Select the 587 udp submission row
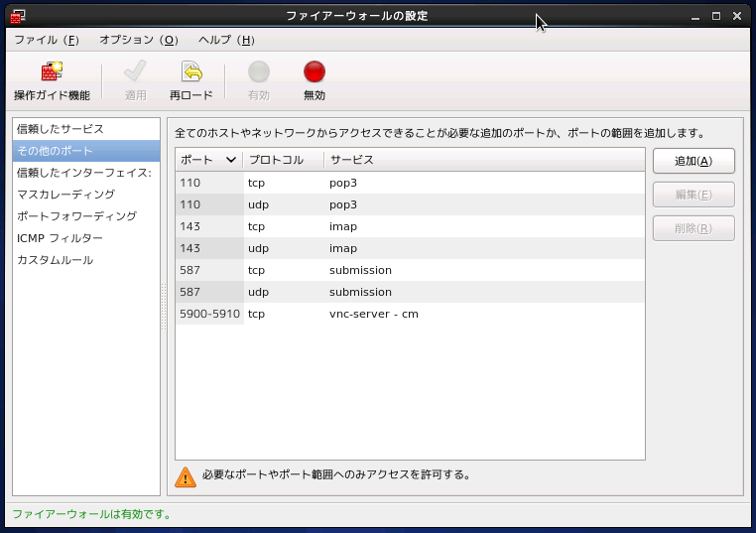Screen dimensions: 756x533 click(x=411, y=292)
